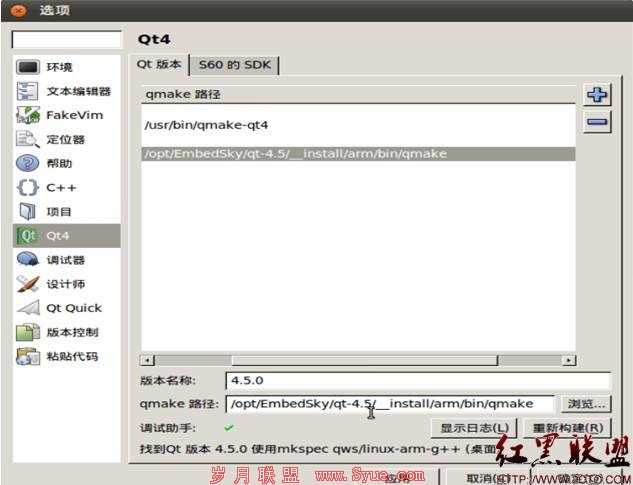Select the 设计师 brush icon
This screenshot has width=633, height=485.
point(27,284)
